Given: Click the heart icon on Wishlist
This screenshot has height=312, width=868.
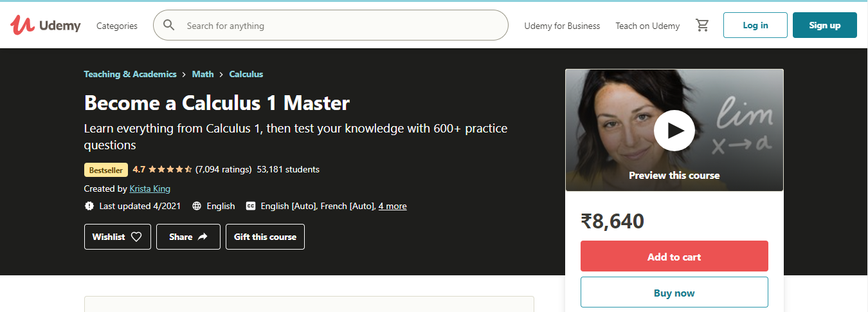Looking at the screenshot, I should pos(136,237).
